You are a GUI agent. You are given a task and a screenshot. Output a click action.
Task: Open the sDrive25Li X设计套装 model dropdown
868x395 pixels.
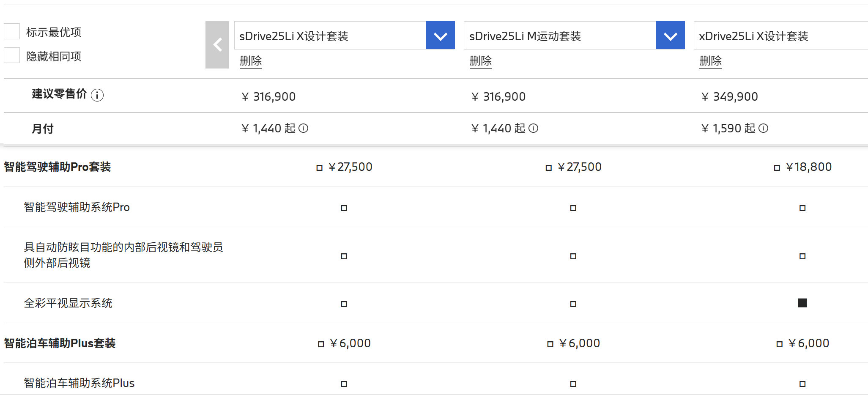pos(441,36)
